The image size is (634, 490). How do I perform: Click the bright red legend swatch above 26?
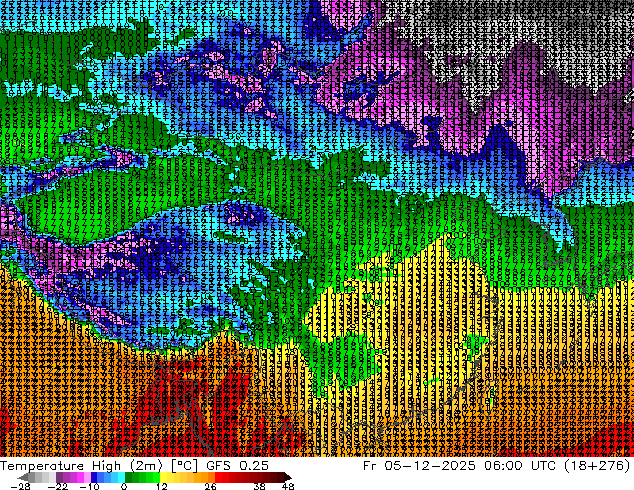tap(218, 477)
